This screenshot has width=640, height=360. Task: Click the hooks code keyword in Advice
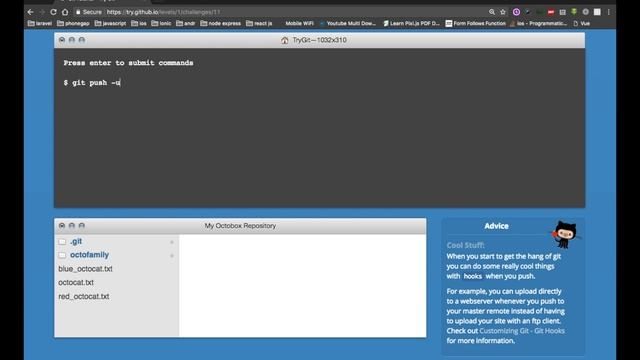pos(473,276)
